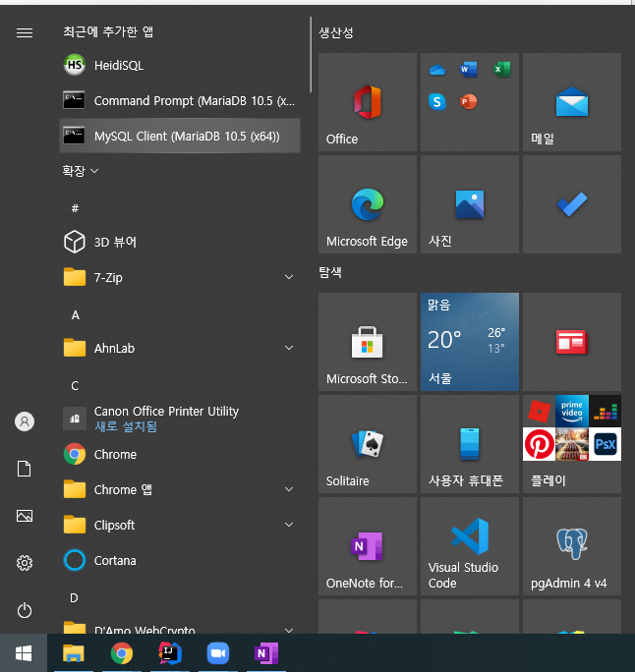Open the 서울 weather tile
This screenshot has width=635, height=672.
coord(470,342)
